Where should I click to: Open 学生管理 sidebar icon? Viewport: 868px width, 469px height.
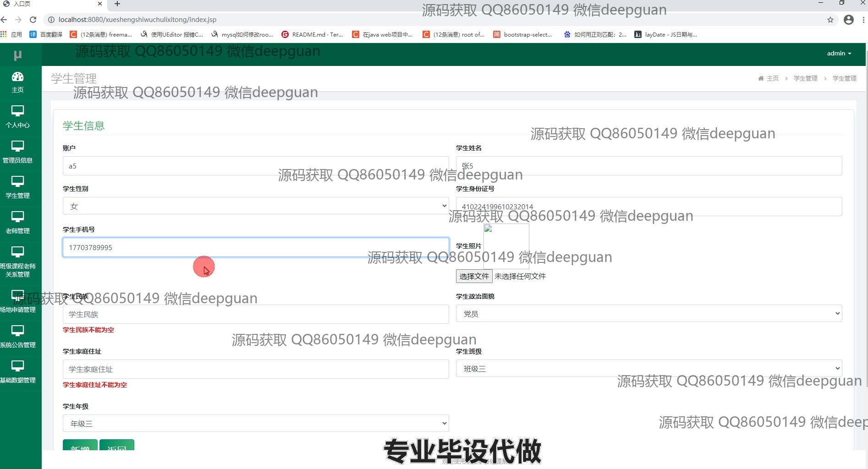(17, 187)
